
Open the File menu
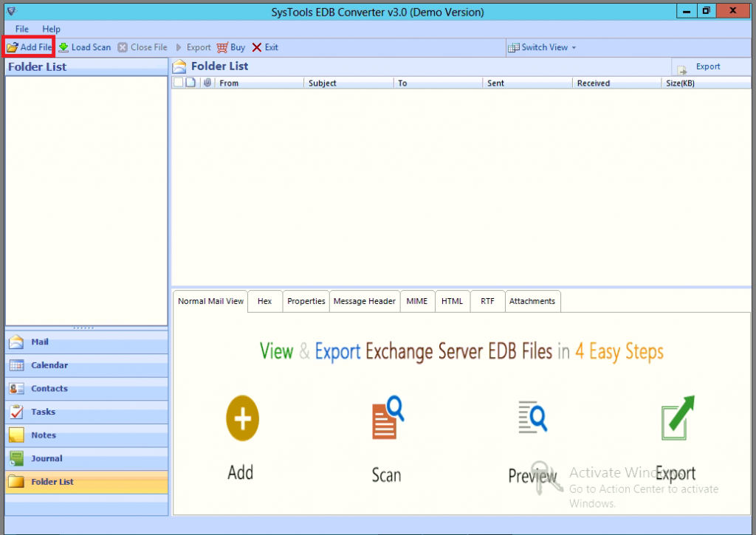tap(21, 29)
